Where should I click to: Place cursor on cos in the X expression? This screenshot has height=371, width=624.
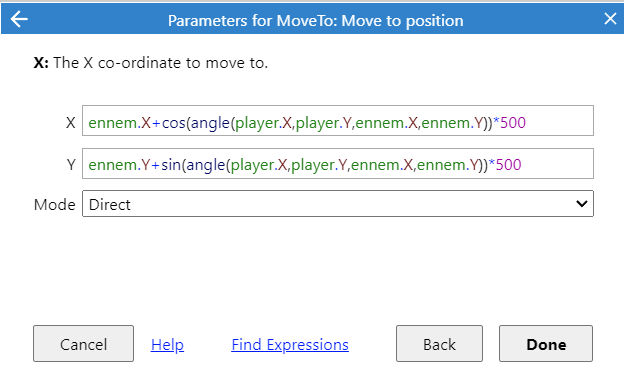[x=174, y=123]
